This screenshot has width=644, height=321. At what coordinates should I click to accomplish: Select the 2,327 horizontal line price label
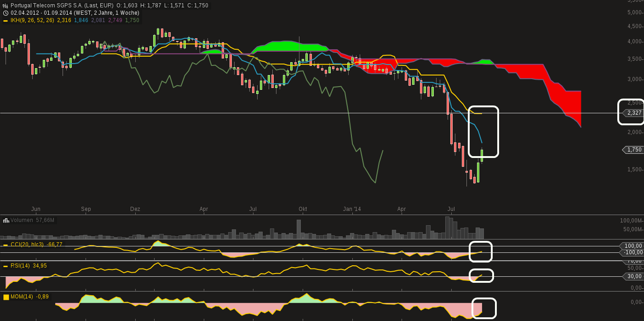click(x=634, y=113)
